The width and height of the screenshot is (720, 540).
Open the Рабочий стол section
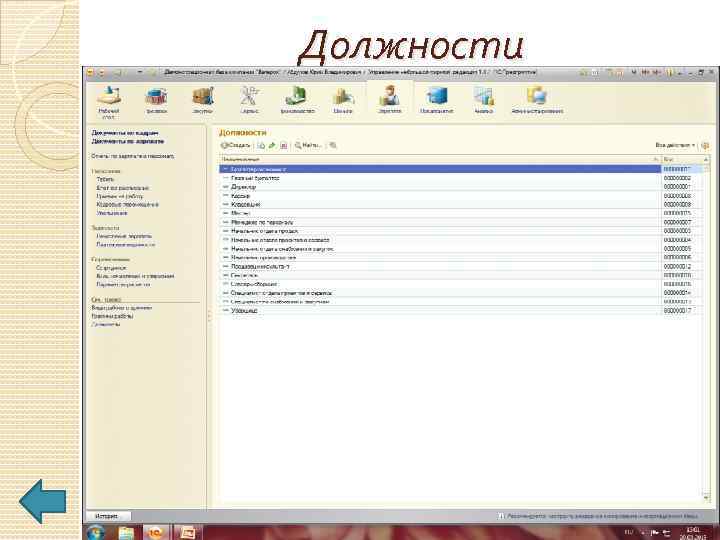(x=109, y=101)
